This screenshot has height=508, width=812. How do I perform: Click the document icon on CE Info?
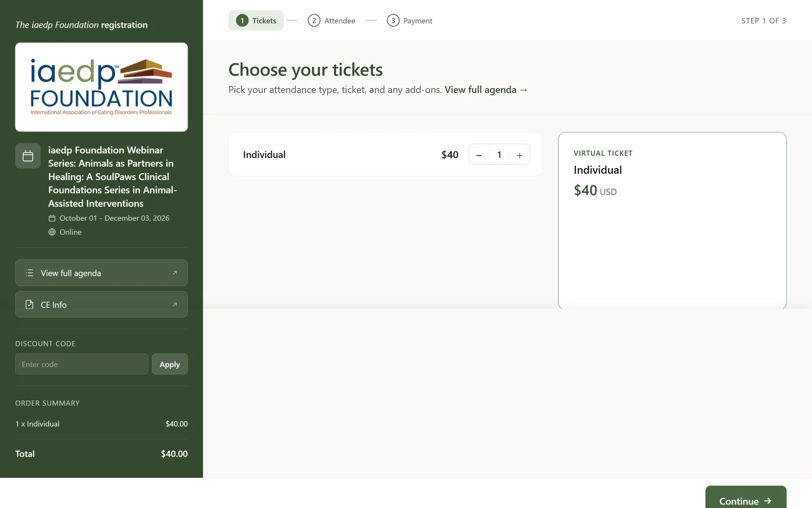pos(29,305)
